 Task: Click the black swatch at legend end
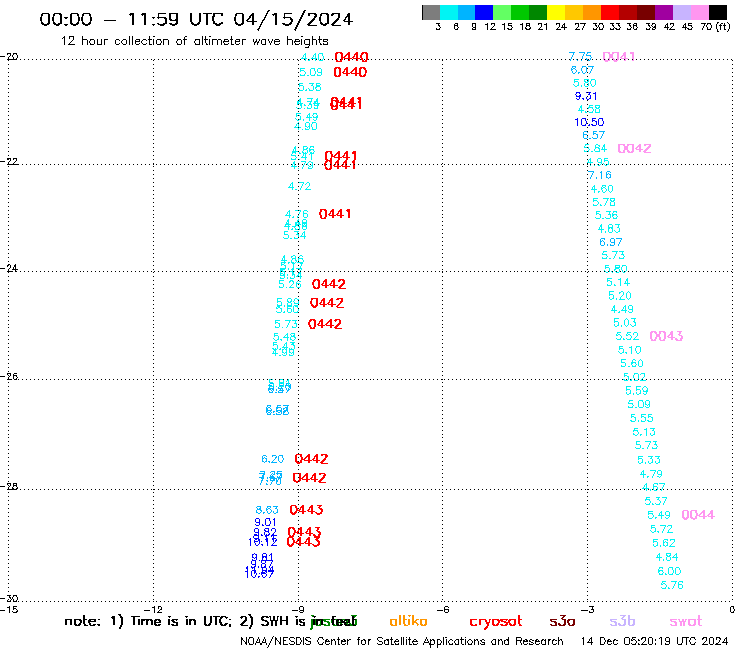718,13
